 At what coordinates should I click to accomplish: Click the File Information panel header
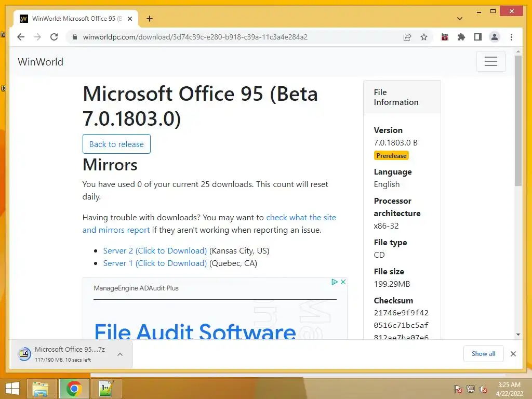click(x=402, y=97)
